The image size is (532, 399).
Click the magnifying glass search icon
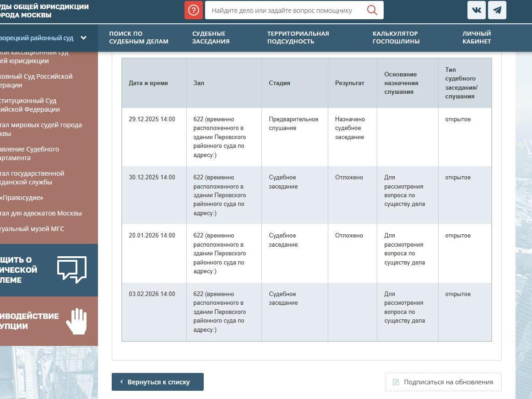pos(372,10)
